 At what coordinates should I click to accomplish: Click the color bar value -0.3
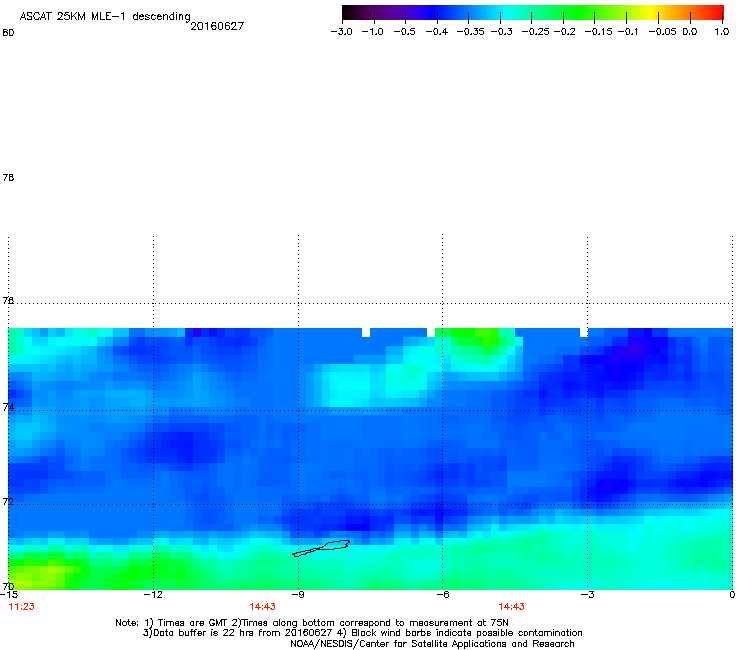pyautogui.click(x=502, y=32)
